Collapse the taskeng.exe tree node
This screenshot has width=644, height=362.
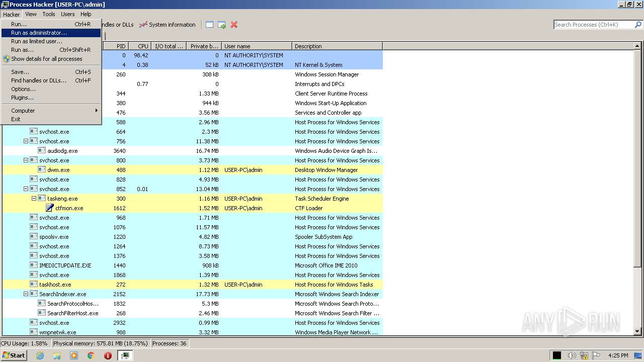[x=34, y=199]
